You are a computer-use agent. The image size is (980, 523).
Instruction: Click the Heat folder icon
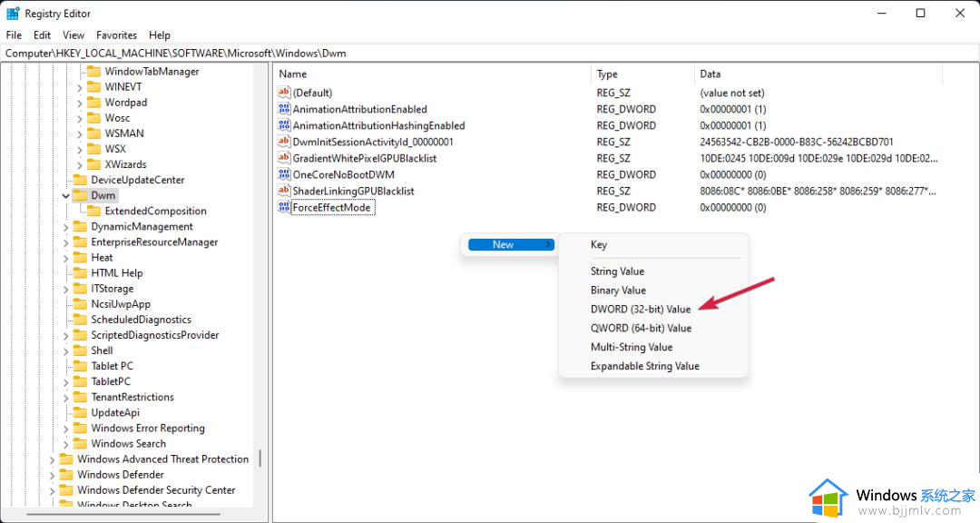click(80, 257)
